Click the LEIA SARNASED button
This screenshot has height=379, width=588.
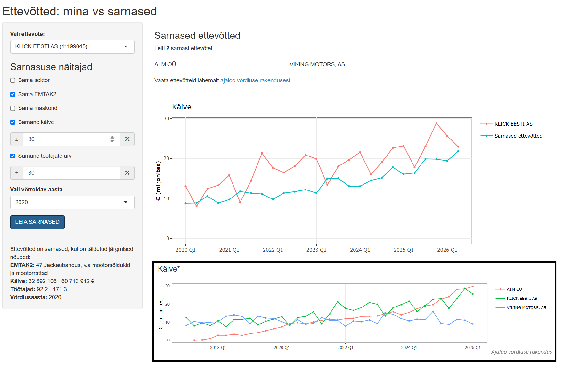click(x=37, y=222)
